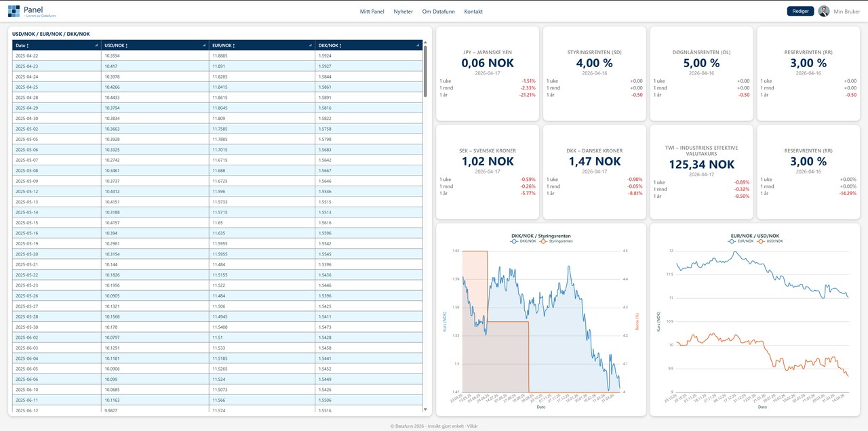
Task: Click the Panel logo grid icon
Action: pos(14,10)
